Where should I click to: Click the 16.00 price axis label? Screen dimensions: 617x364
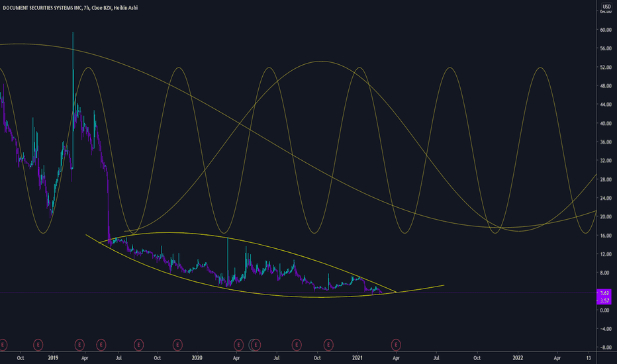click(x=606, y=236)
